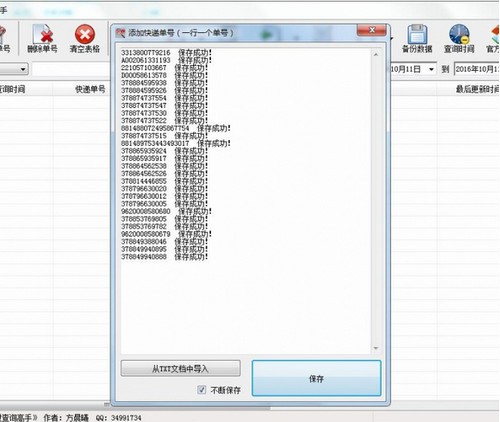Click the 到 label between date fields
500x422 pixels.
(445, 69)
